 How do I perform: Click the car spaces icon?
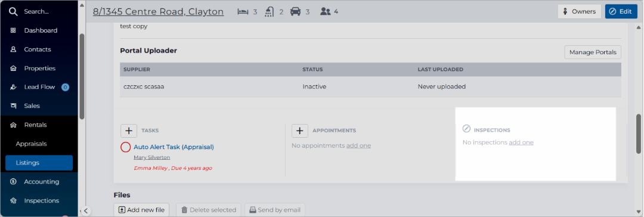(296, 11)
